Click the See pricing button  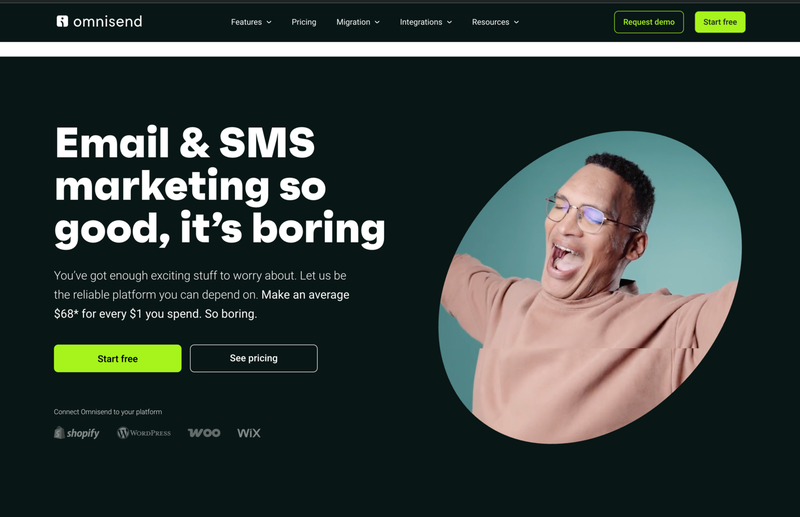(254, 358)
